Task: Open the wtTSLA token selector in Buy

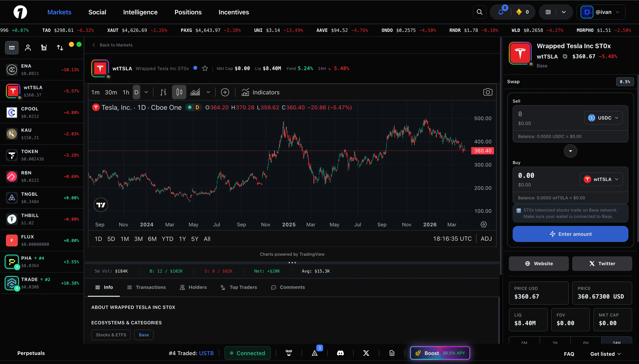Action: coord(601,179)
